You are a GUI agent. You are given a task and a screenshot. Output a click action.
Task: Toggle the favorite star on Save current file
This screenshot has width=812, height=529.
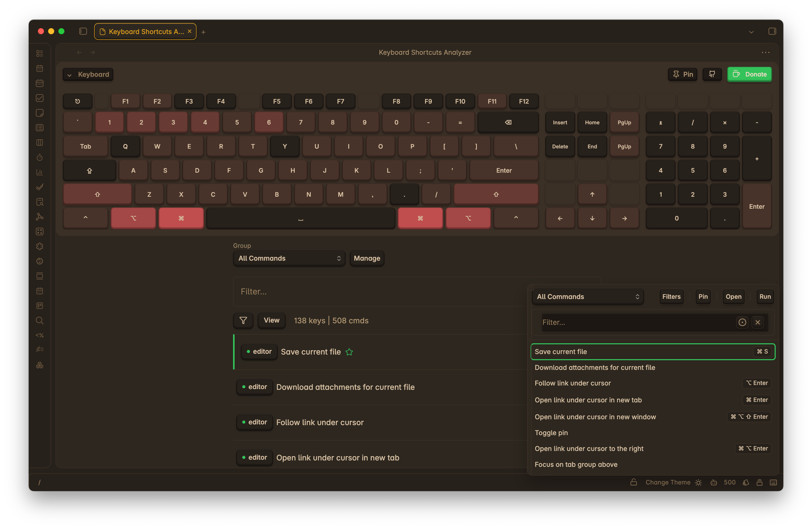tap(349, 352)
